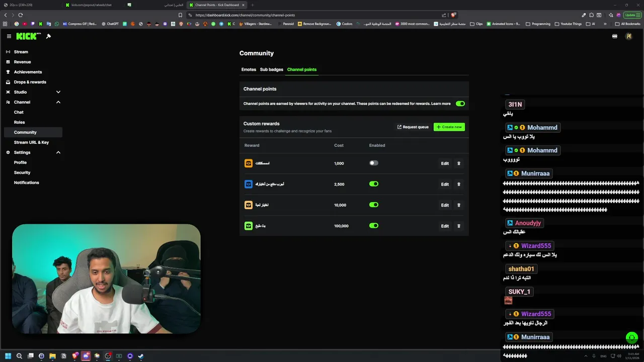
Task: Open the Youtube Things bookmarks folder
Action: [568, 24]
